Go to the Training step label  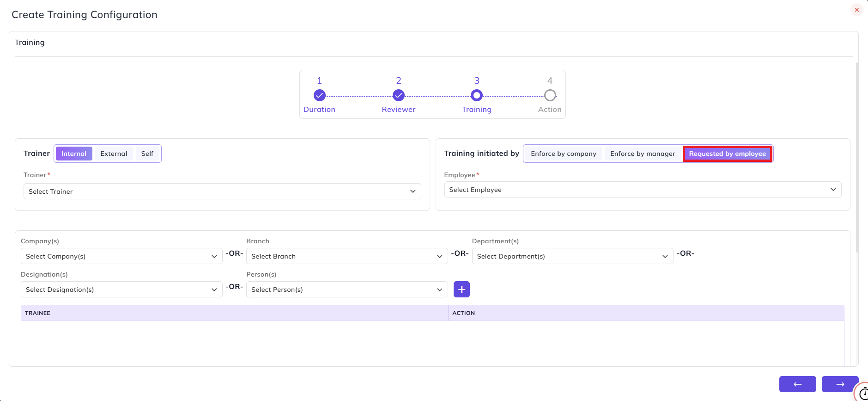tap(477, 110)
